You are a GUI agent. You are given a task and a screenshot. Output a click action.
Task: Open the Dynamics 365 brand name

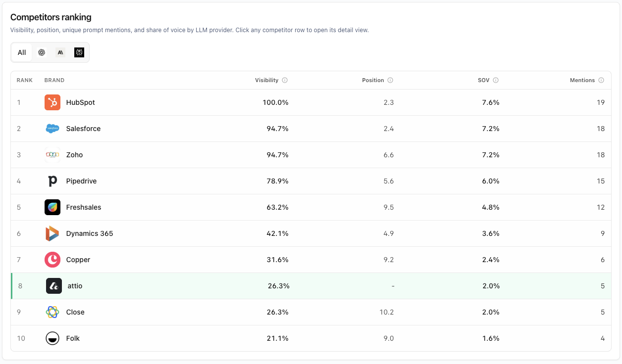[x=90, y=233]
